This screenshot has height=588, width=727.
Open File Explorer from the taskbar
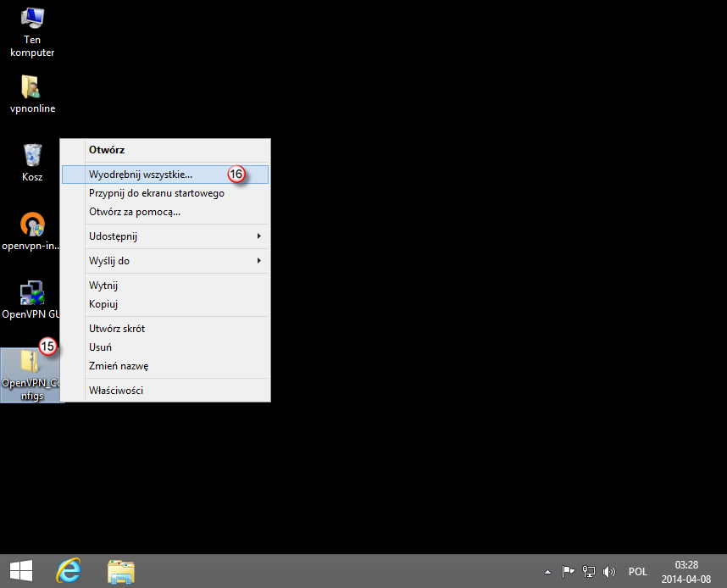pyautogui.click(x=122, y=571)
